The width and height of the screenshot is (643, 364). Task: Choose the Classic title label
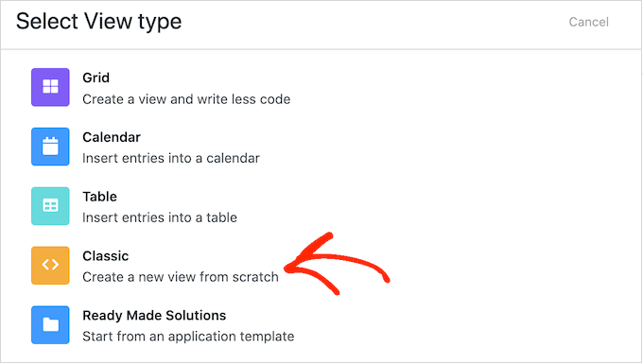click(105, 256)
